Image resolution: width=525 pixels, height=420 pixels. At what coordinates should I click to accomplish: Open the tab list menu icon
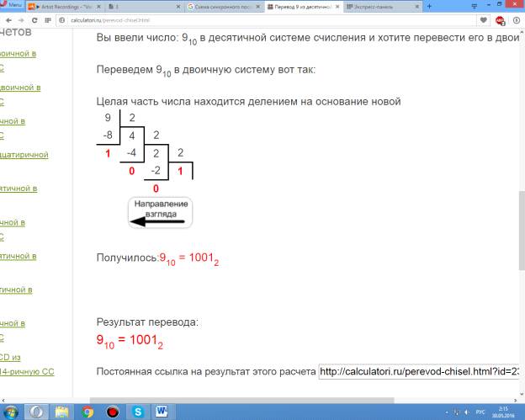click(x=475, y=6)
